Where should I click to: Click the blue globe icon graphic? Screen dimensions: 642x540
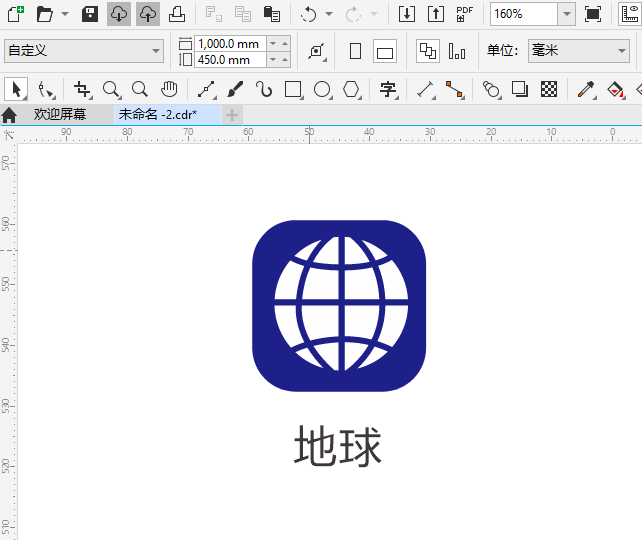click(339, 306)
